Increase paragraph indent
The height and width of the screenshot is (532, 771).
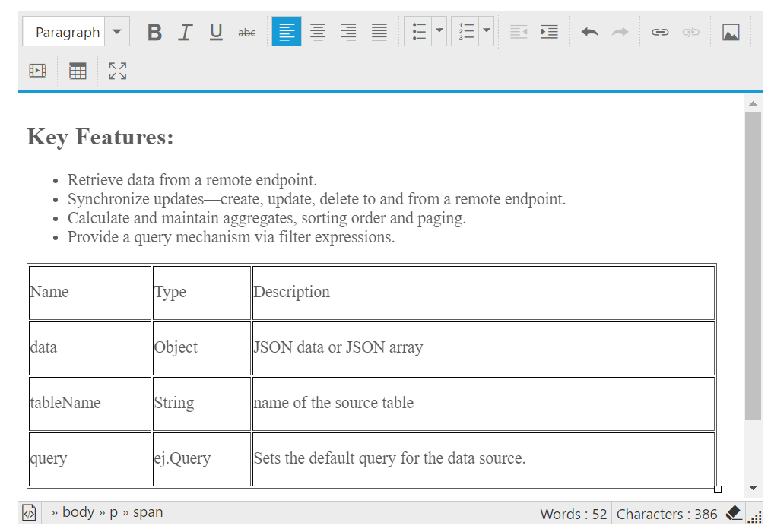pos(549,32)
